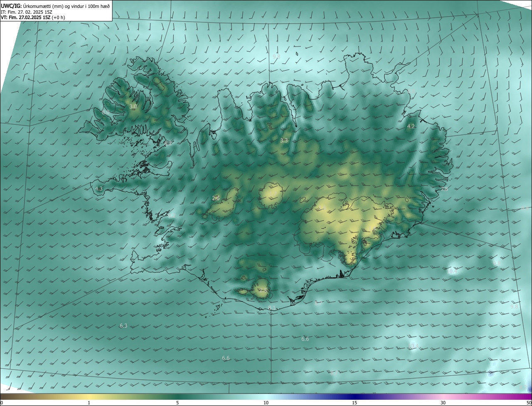Click the 8.1 value label on the coast
This screenshot has width=532, height=406.
272,308
